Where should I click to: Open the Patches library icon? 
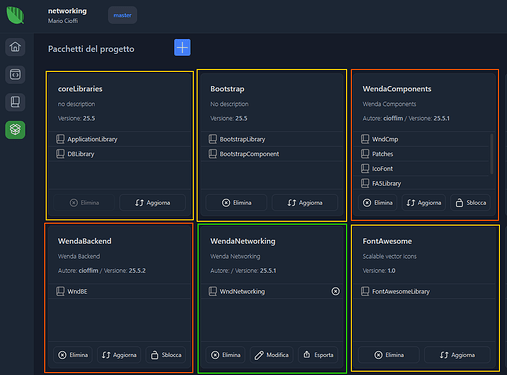tap(365, 154)
